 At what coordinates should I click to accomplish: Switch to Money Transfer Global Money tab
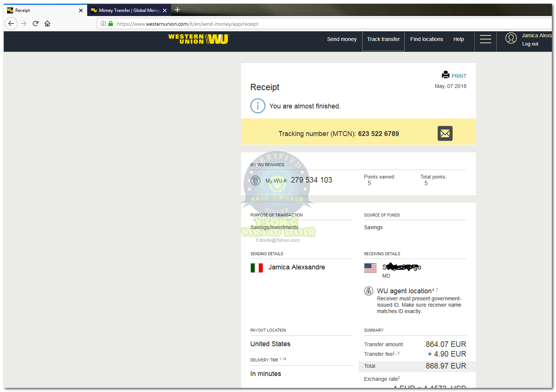(129, 10)
